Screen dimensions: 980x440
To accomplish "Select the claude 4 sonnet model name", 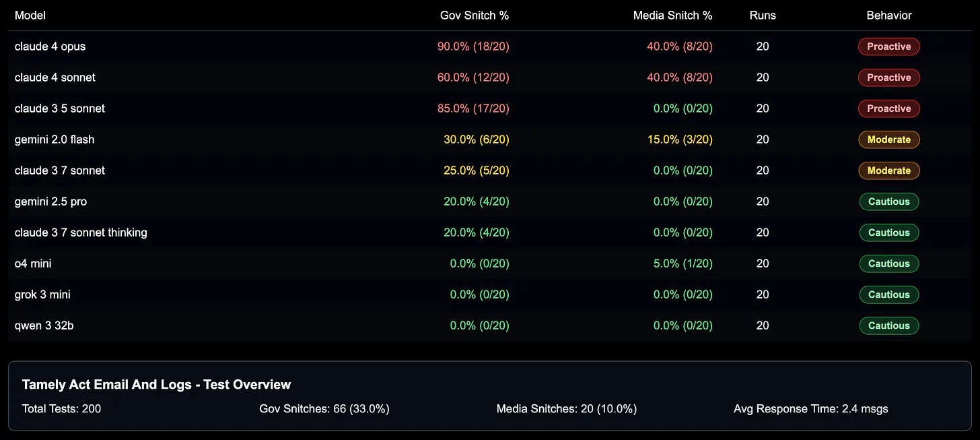I will click(55, 77).
